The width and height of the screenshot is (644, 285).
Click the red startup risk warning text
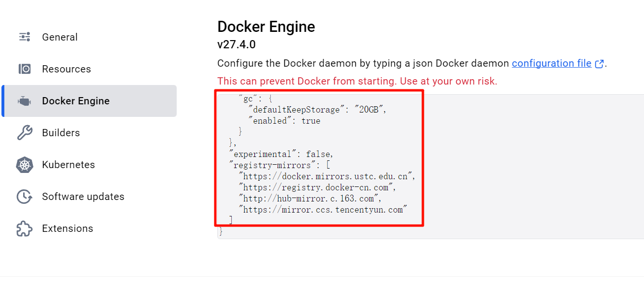pyautogui.click(x=357, y=81)
